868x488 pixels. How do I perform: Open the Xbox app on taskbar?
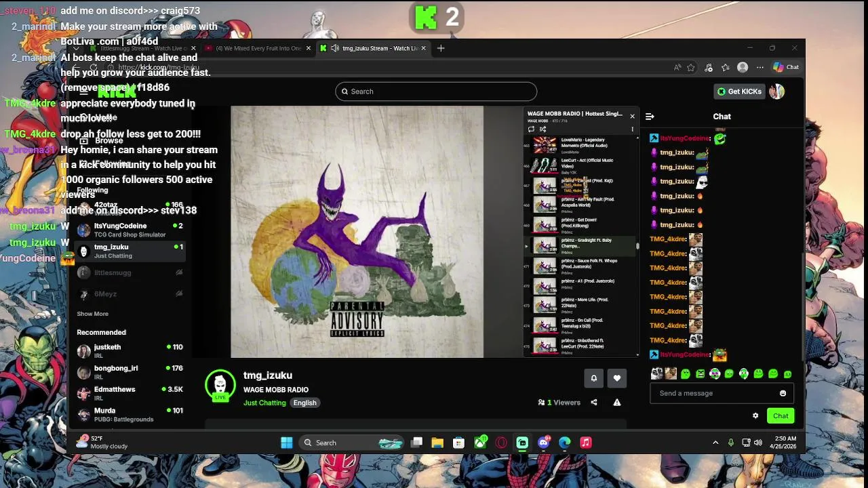480,443
